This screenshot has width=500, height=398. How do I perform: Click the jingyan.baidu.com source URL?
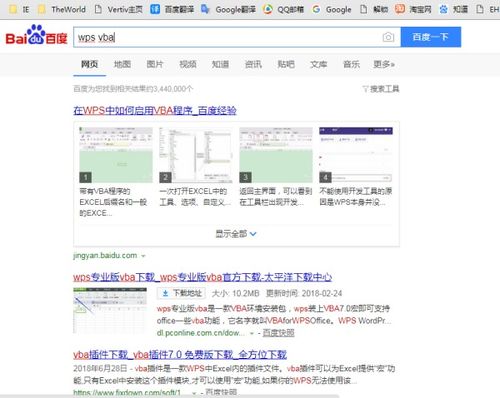tap(105, 256)
